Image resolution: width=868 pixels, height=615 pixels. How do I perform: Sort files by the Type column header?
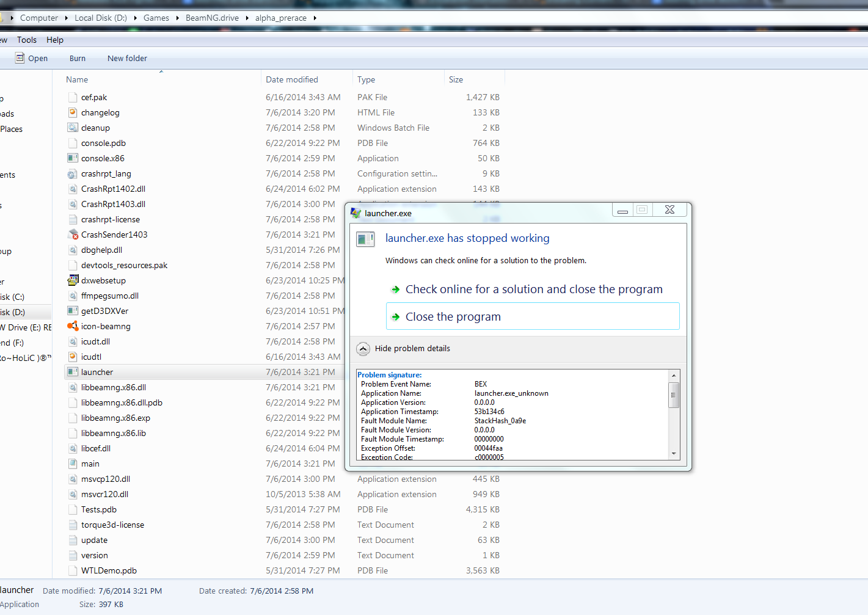point(398,79)
